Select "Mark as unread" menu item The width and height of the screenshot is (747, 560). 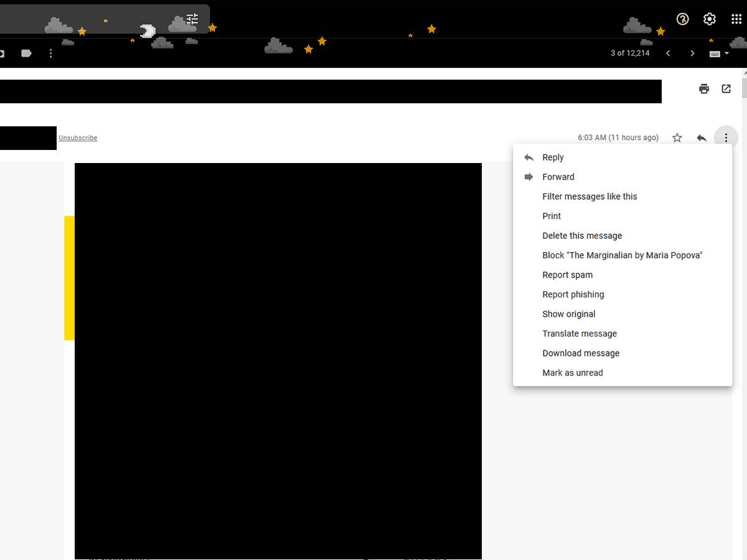(572, 373)
